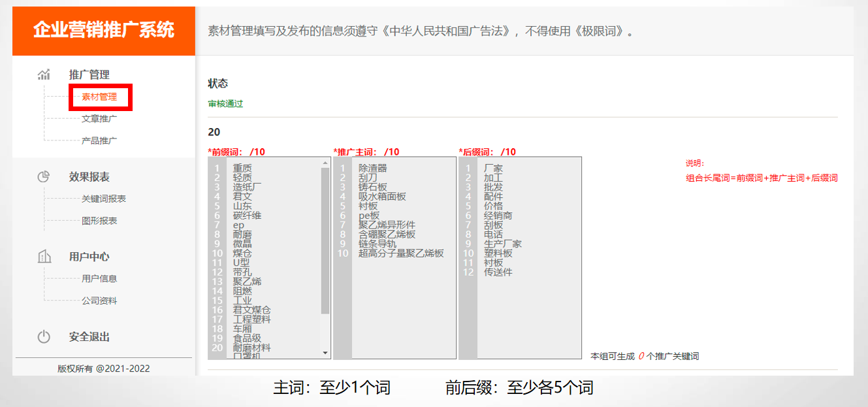This screenshot has width=868, height=407.
Task: Open 素材管理 in the sidebar
Action: click(x=99, y=97)
